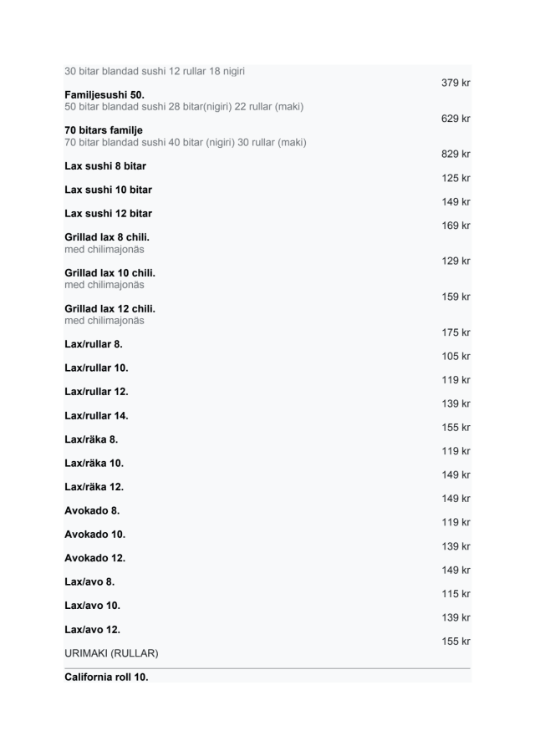Viewport: 535px width, 756px height.
Task: Click the 70 bitars familje item
Action: coord(104,130)
